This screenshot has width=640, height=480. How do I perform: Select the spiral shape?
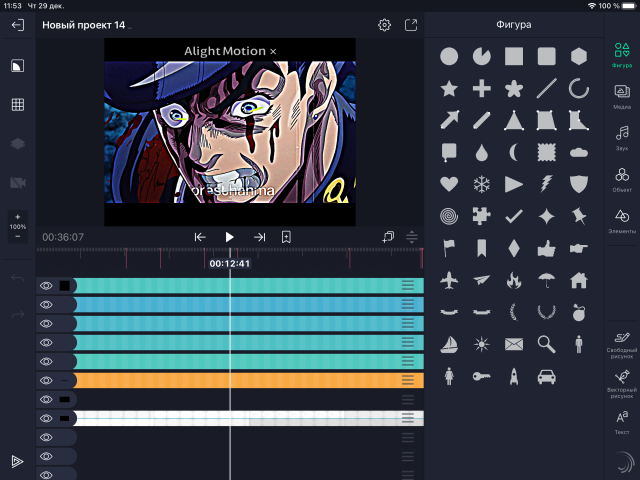(449, 216)
